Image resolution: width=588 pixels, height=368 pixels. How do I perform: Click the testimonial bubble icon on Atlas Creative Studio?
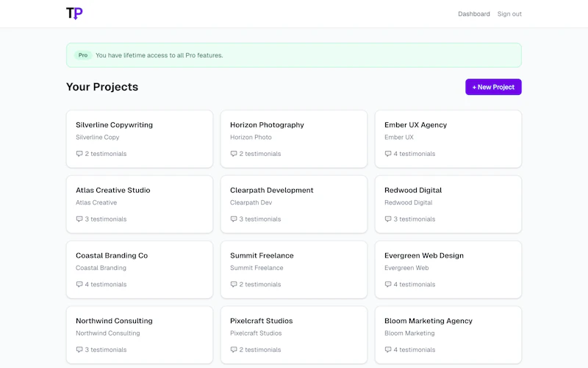[79, 219]
